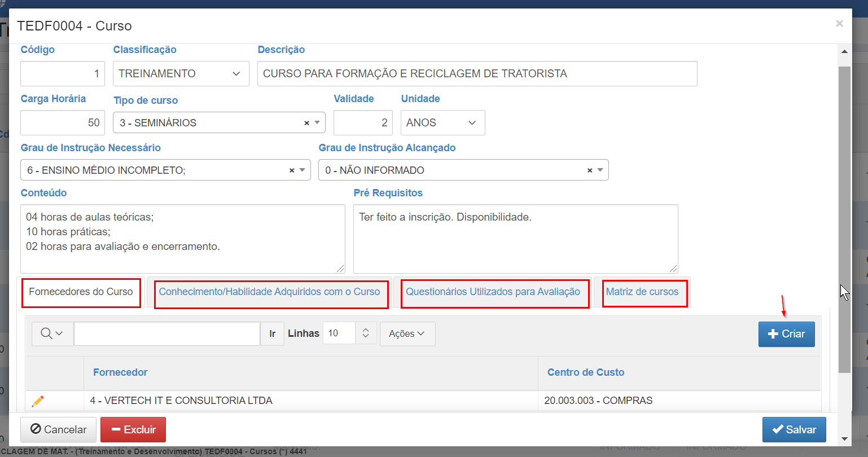Click the dialog vertical scrollbar thumb
The height and width of the screenshot is (457, 868).
(844, 219)
